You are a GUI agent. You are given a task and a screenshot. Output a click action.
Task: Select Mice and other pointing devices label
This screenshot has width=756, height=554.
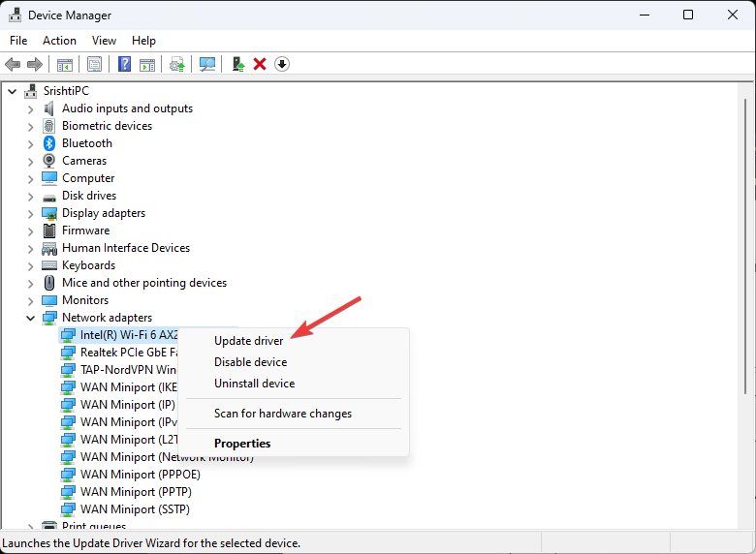(144, 283)
